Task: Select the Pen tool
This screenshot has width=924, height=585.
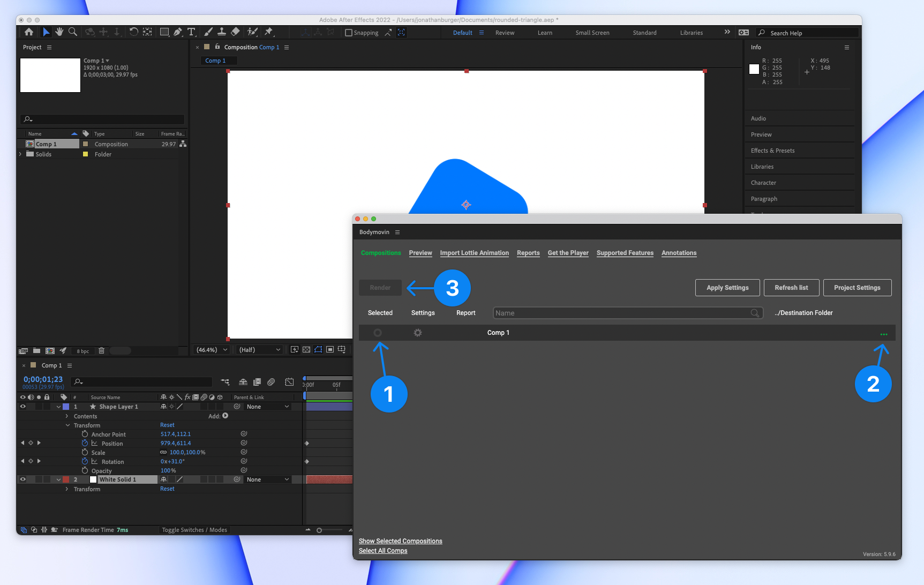Action: click(178, 32)
